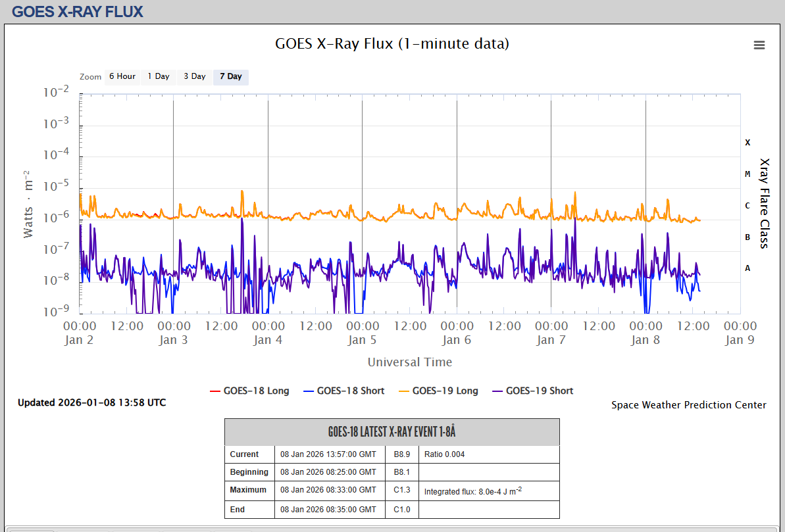
Task: Click the purple GOES-19 Short legend line
Action: click(x=496, y=391)
